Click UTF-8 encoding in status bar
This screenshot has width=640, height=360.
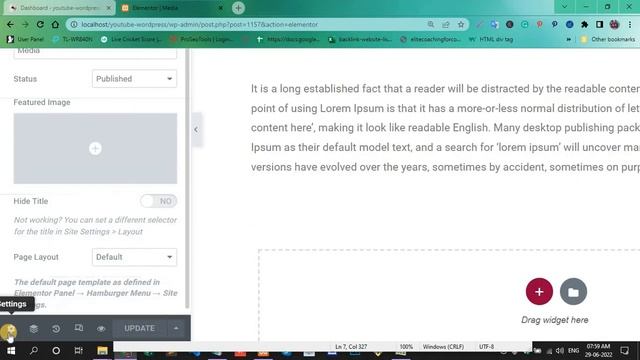(x=487, y=347)
